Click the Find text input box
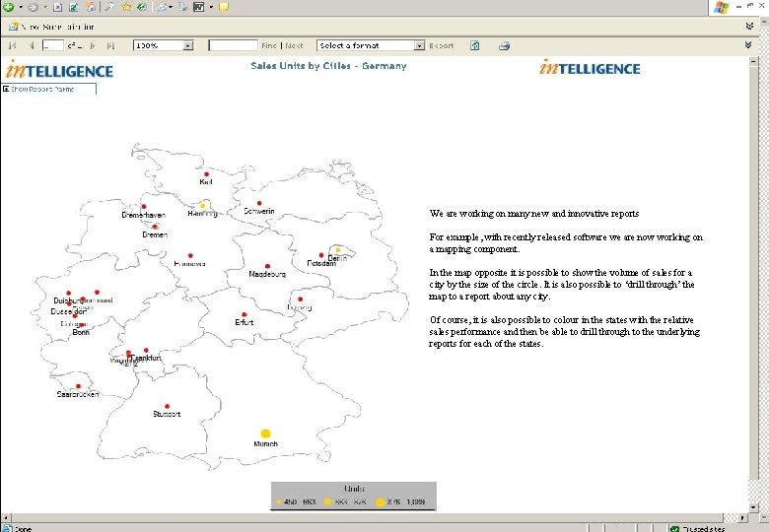The image size is (769, 532). (233, 45)
